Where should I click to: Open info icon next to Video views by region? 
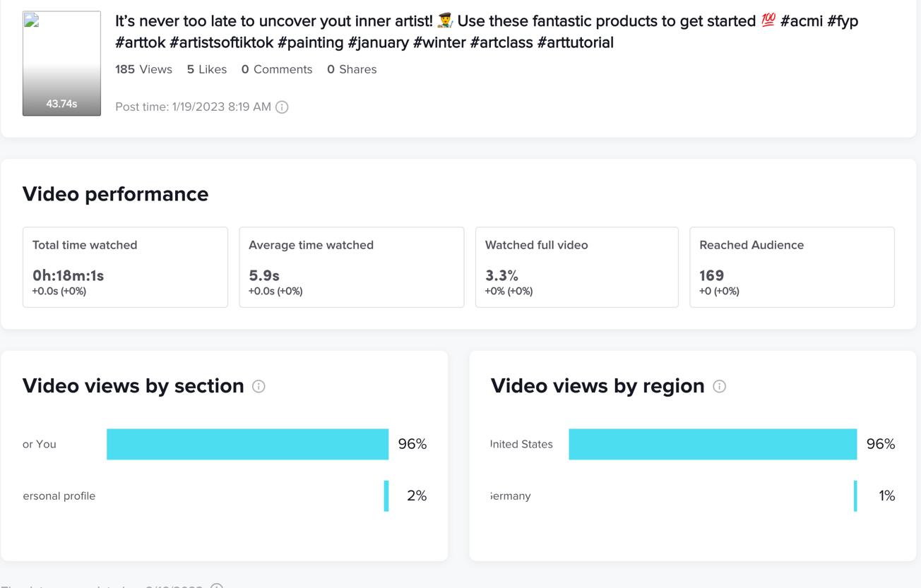pyautogui.click(x=719, y=386)
